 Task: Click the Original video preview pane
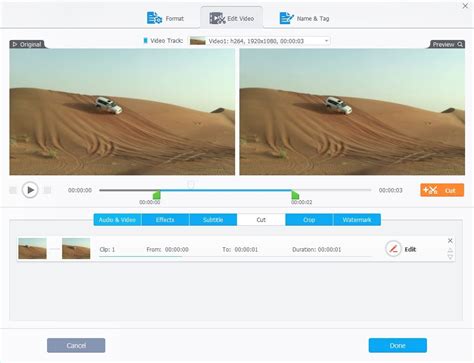point(122,112)
